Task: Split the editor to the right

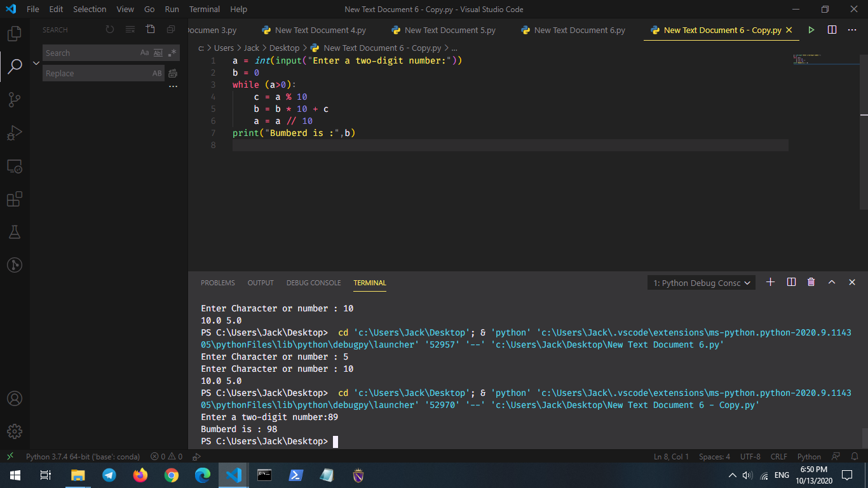Action: [x=832, y=30]
